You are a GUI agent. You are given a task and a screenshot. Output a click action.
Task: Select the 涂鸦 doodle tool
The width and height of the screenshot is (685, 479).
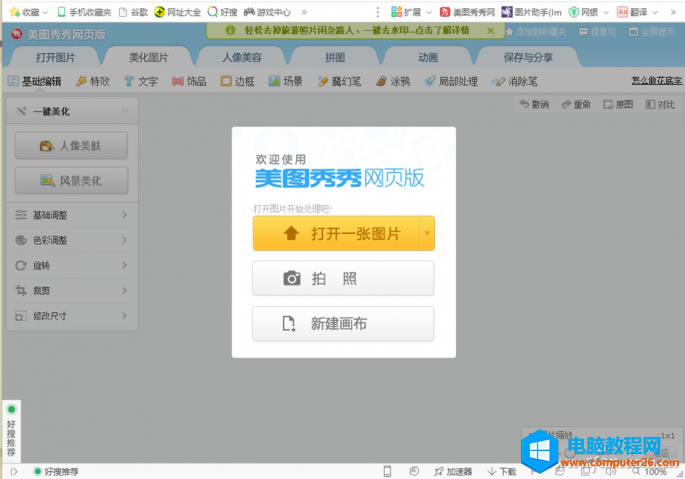[392, 80]
